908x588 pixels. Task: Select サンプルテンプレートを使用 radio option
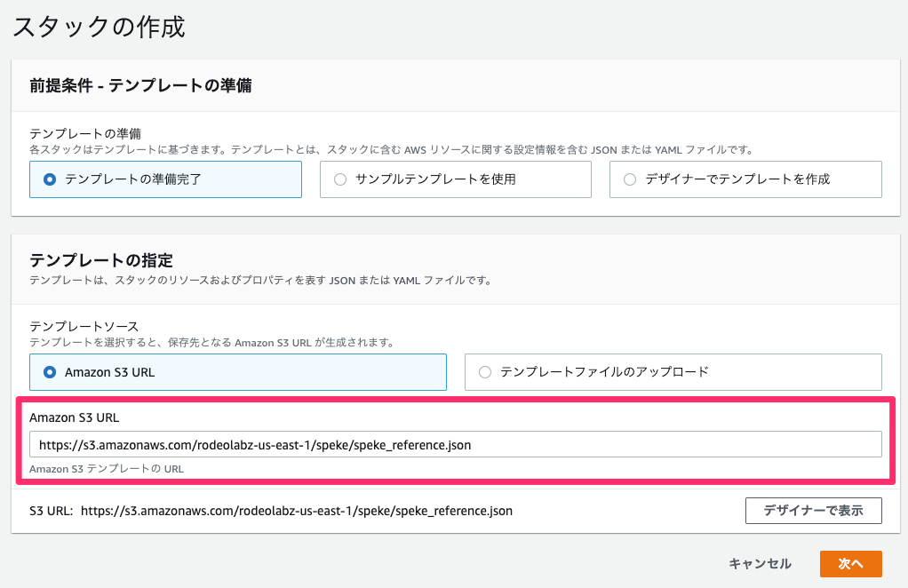click(x=455, y=179)
